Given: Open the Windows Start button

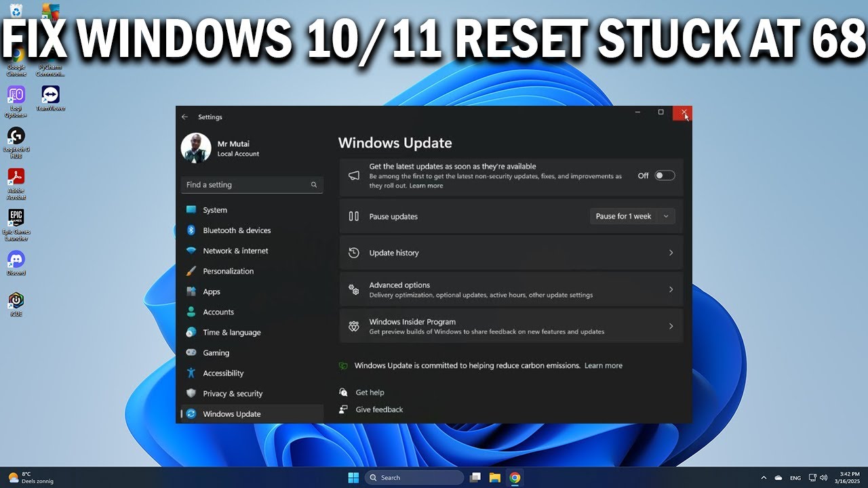Looking at the screenshot, I should 353,478.
